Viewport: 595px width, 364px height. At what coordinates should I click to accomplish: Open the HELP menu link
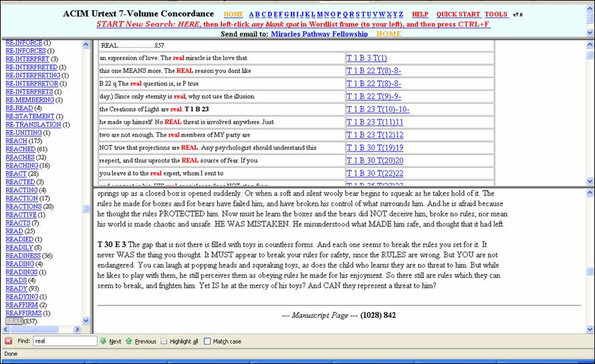(x=420, y=14)
